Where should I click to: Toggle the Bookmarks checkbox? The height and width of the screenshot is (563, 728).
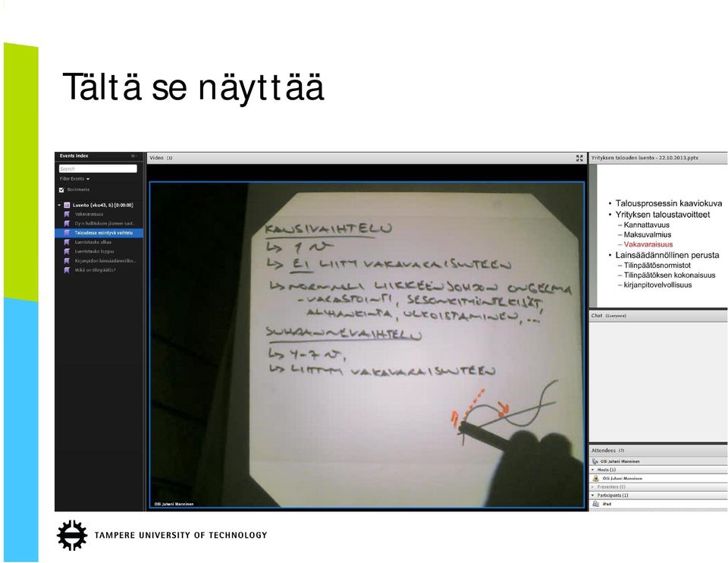(x=61, y=190)
